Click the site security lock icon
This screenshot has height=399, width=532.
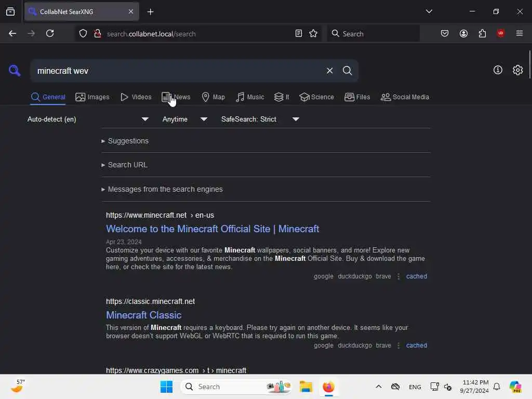click(98, 33)
